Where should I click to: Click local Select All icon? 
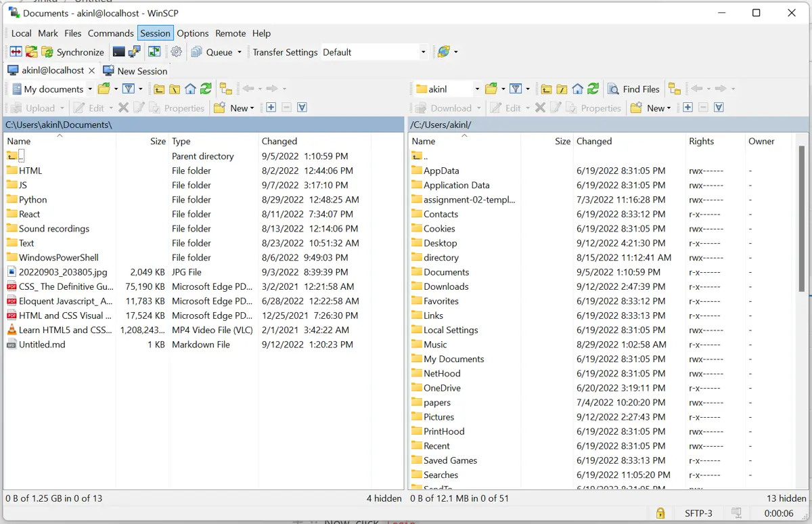(x=302, y=108)
